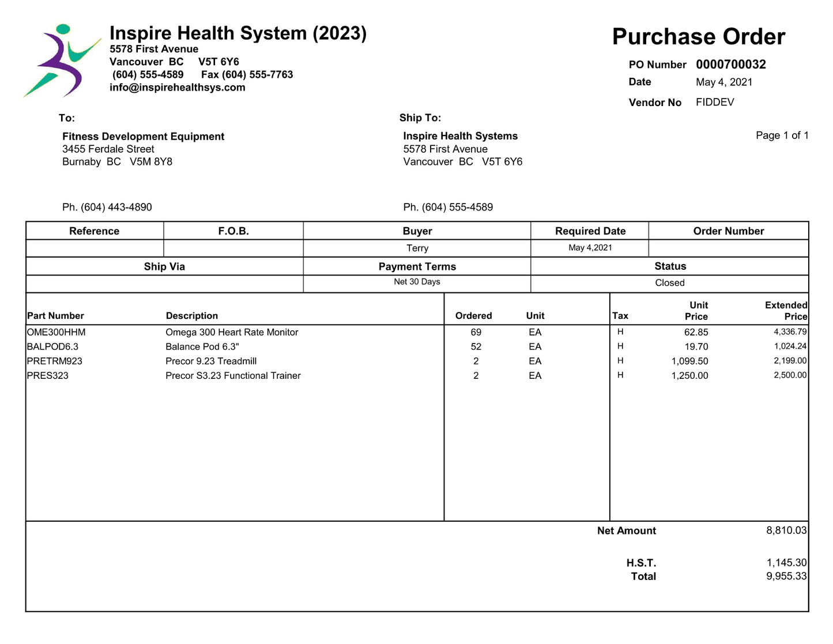The image size is (833, 644).
Task: Click the Description column header
Action: point(192,316)
